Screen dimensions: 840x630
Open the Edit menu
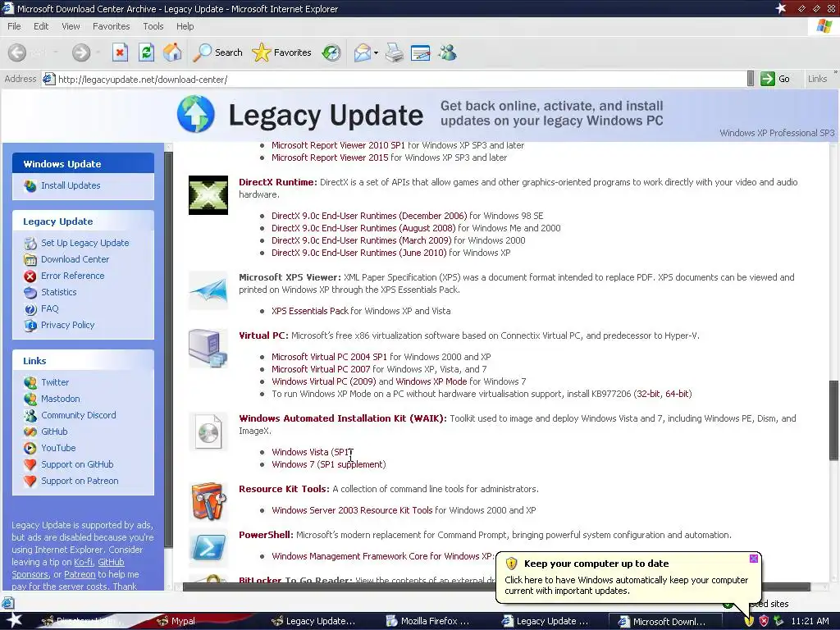click(x=41, y=26)
